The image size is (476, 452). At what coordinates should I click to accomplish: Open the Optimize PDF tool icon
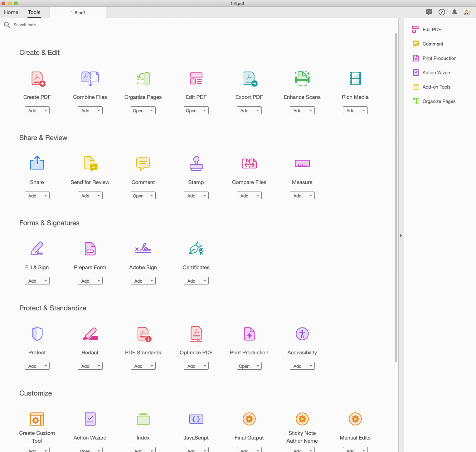point(196,334)
